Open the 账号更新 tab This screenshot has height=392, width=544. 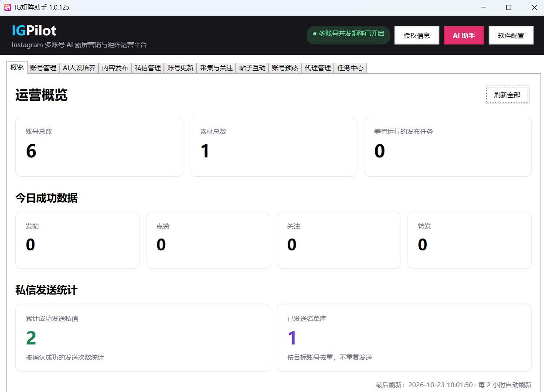[x=180, y=68]
